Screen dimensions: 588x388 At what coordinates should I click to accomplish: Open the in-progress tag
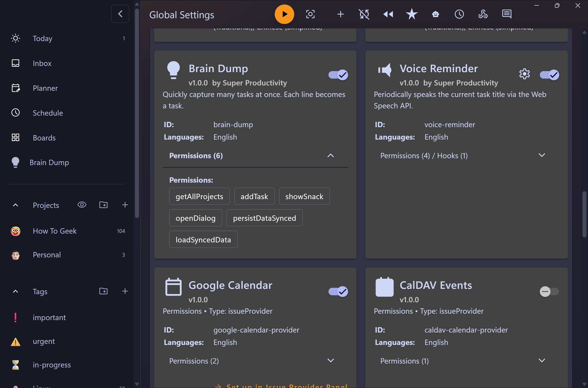(67, 365)
